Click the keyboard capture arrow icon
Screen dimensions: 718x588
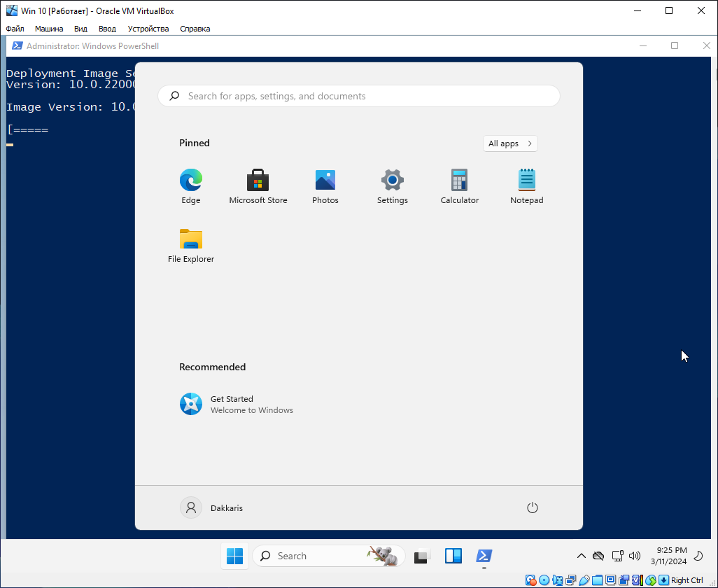pyautogui.click(x=663, y=580)
